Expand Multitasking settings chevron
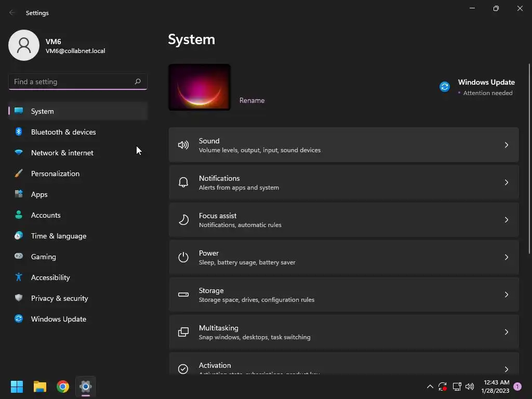 (506, 332)
